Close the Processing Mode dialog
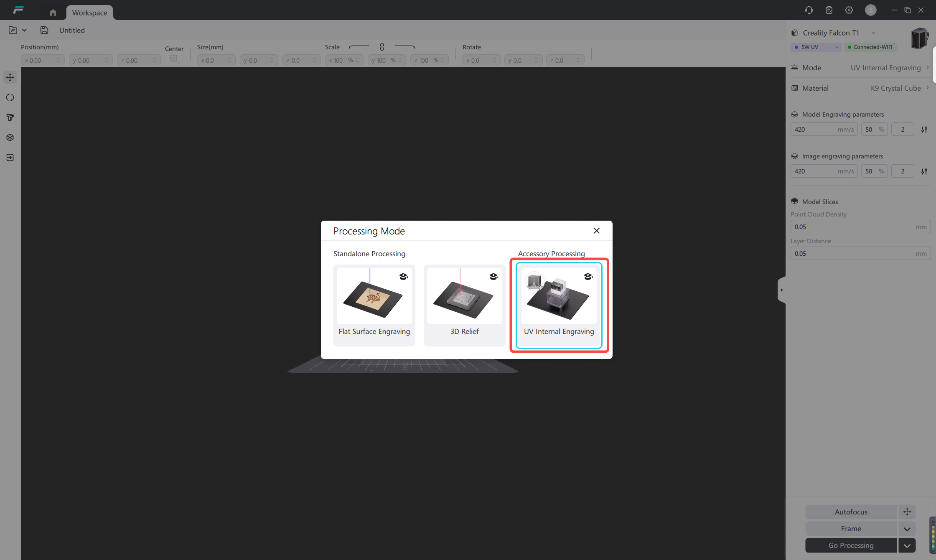Screen dimensions: 936x560 pos(597,231)
